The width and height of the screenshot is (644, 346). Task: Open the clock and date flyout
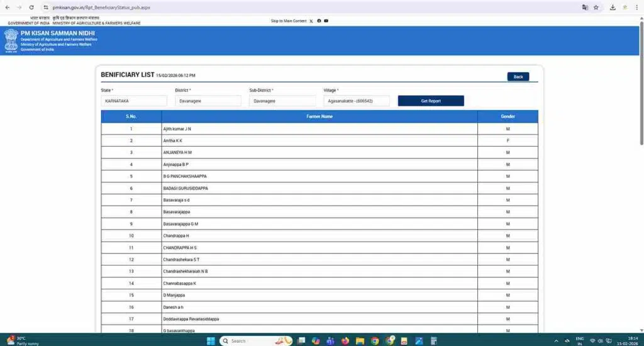point(627,341)
